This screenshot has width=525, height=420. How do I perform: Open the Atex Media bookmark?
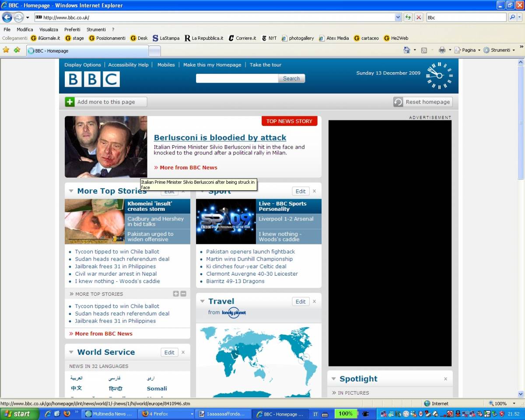(x=334, y=38)
